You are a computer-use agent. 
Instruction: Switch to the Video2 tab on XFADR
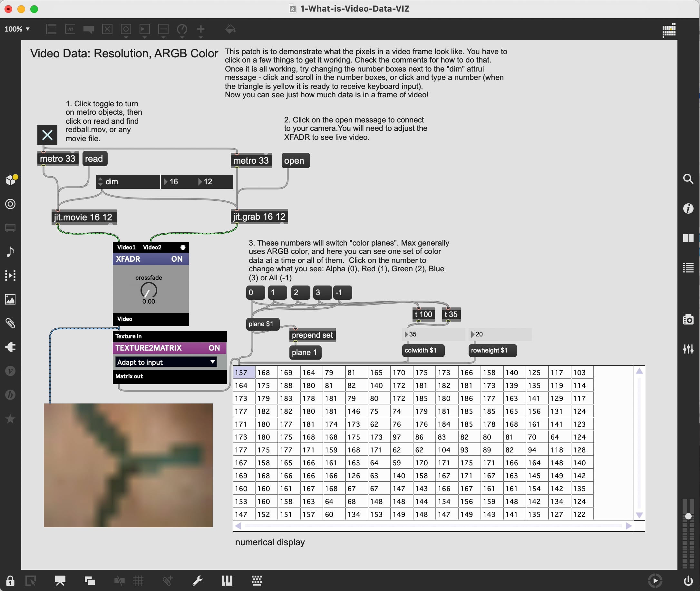point(153,247)
